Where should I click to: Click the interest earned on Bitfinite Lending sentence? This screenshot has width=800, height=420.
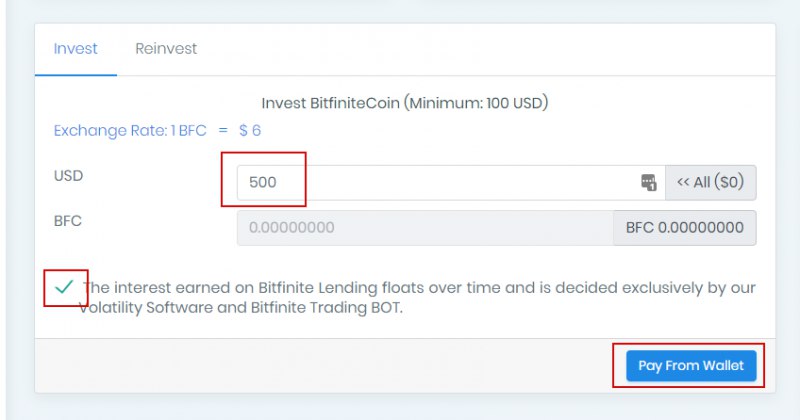coord(419,288)
